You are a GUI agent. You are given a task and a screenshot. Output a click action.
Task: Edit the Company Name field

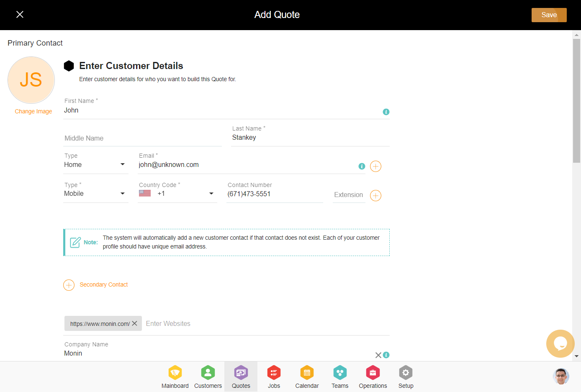point(218,354)
